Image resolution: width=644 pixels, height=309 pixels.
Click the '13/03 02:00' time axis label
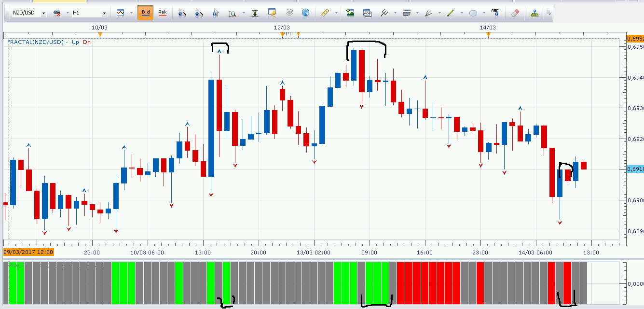[x=314, y=252]
